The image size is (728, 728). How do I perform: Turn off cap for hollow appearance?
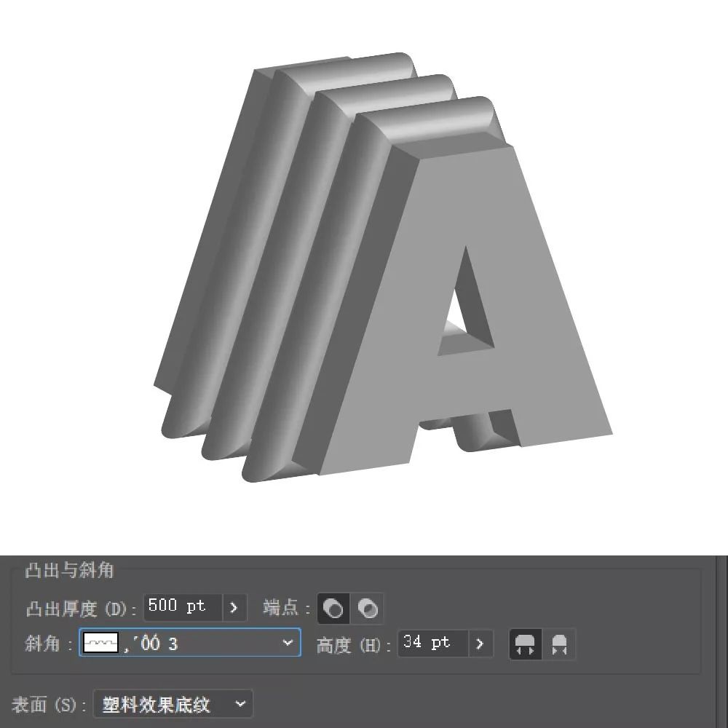tap(368, 608)
